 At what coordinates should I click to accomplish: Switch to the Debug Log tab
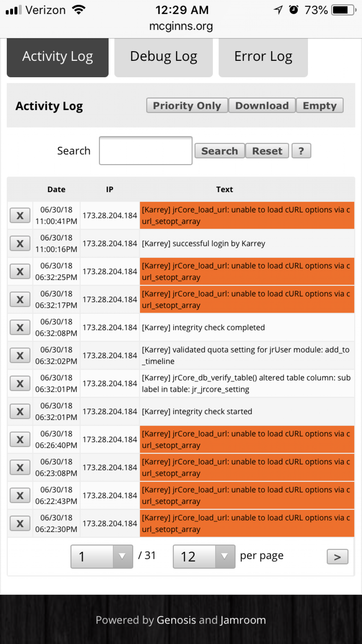[163, 57]
